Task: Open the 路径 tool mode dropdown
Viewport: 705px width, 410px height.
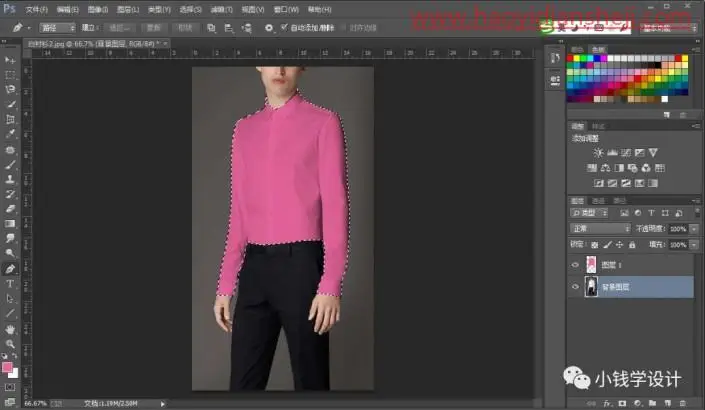Action: tap(57, 28)
